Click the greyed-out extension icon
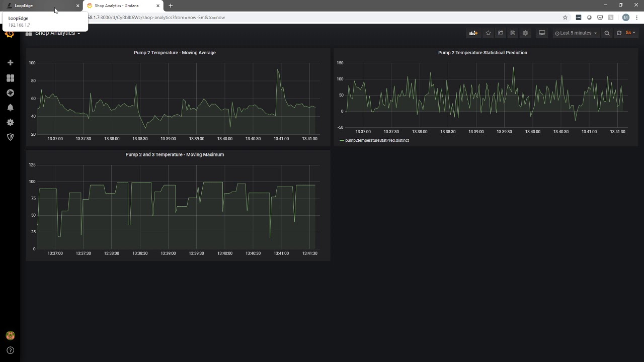The image size is (644, 362). [x=611, y=18]
